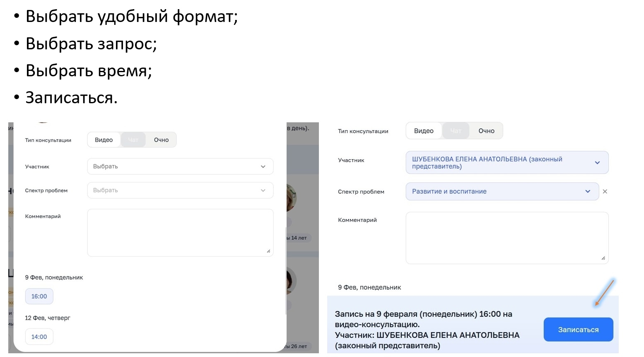644x357 pixels.
Task: Click slide bullet 'Записаться.'
Action: (72, 98)
